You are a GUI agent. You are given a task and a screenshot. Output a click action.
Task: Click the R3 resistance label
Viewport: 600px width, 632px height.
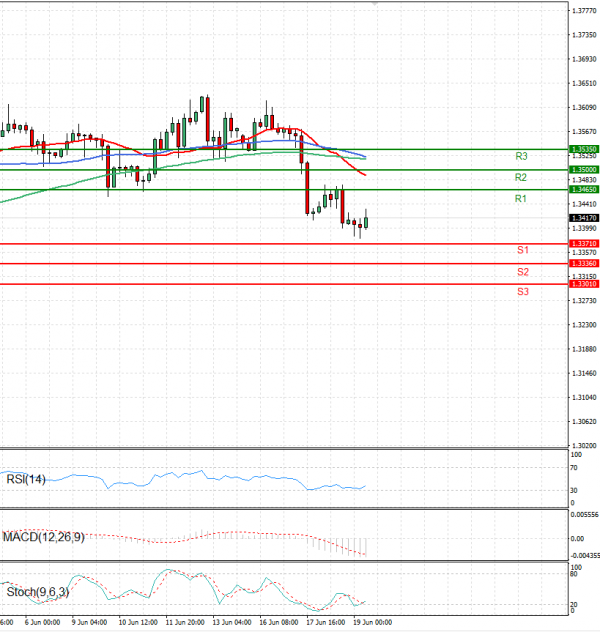pos(521,157)
